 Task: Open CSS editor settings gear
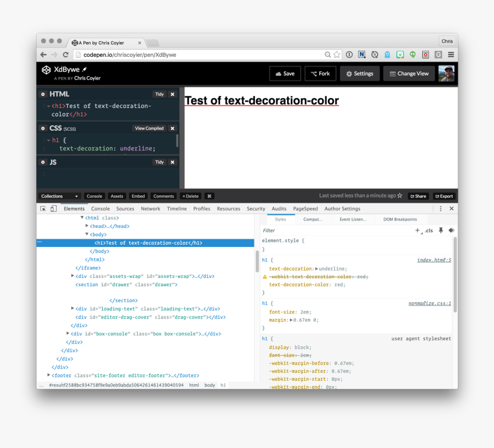(x=43, y=128)
